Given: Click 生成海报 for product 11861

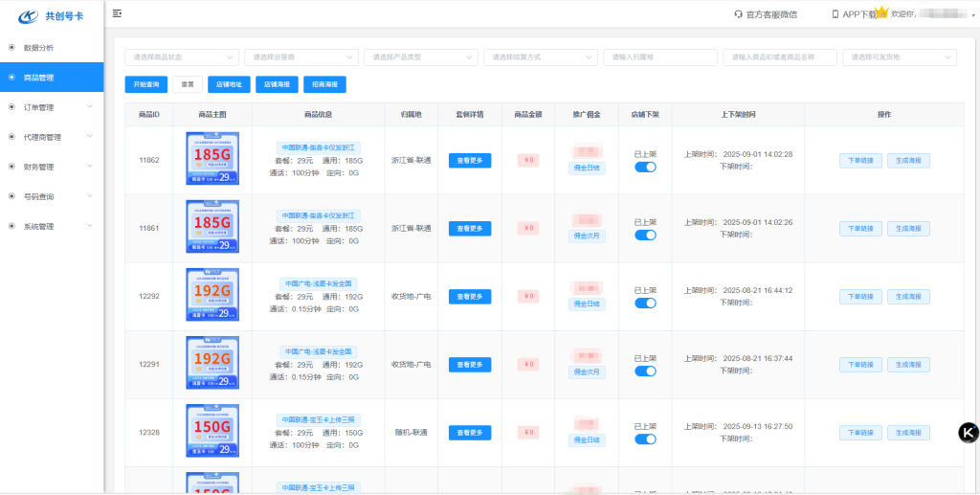Looking at the screenshot, I should click(908, 229).
